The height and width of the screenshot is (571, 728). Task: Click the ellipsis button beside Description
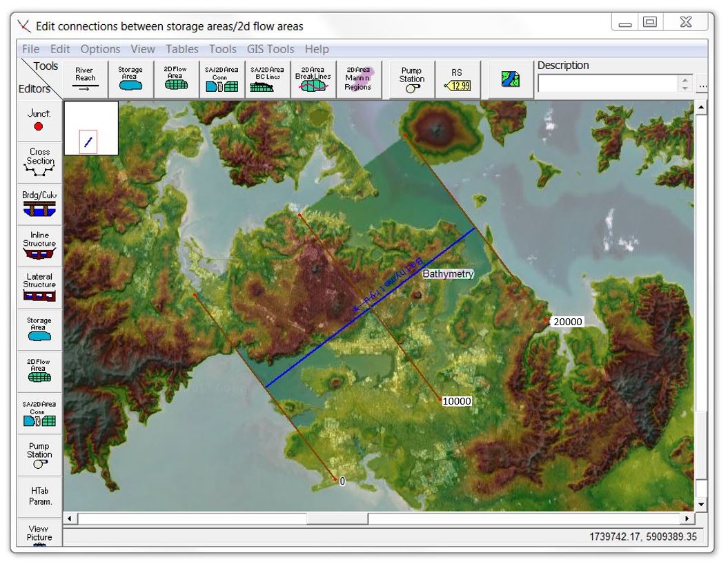click(x=703, y=86)
